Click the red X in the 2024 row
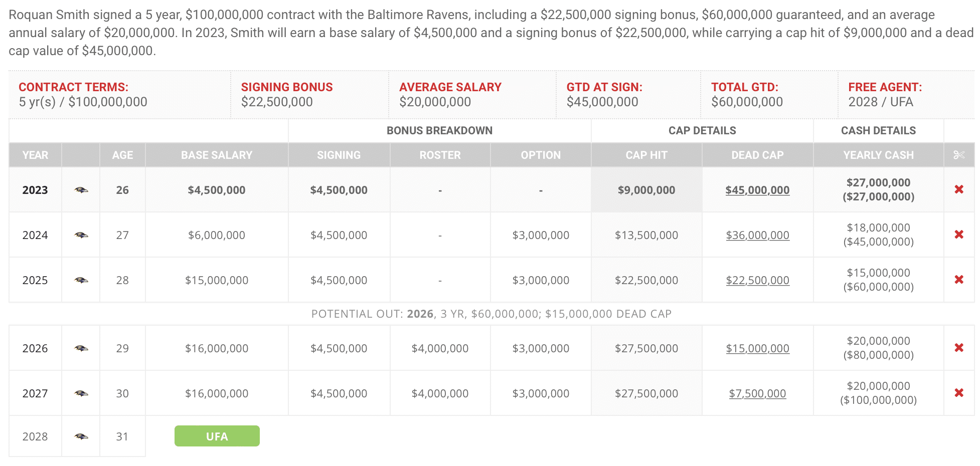This screenshot has height=466, width=980. pyautogui.click(x=959, y=235)
